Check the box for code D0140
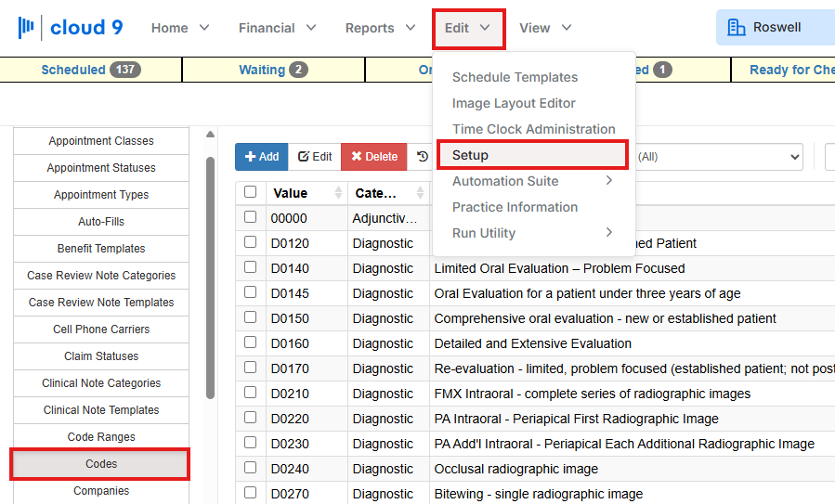The width and height of the screenshot is (835, 504). pyautogui.click(x=250, y=266)
